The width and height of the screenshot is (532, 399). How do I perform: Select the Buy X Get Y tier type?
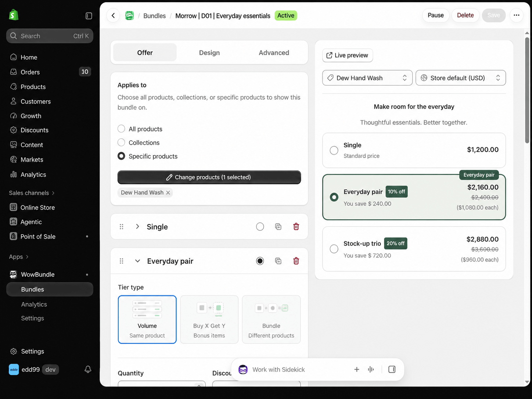(209, 320)
